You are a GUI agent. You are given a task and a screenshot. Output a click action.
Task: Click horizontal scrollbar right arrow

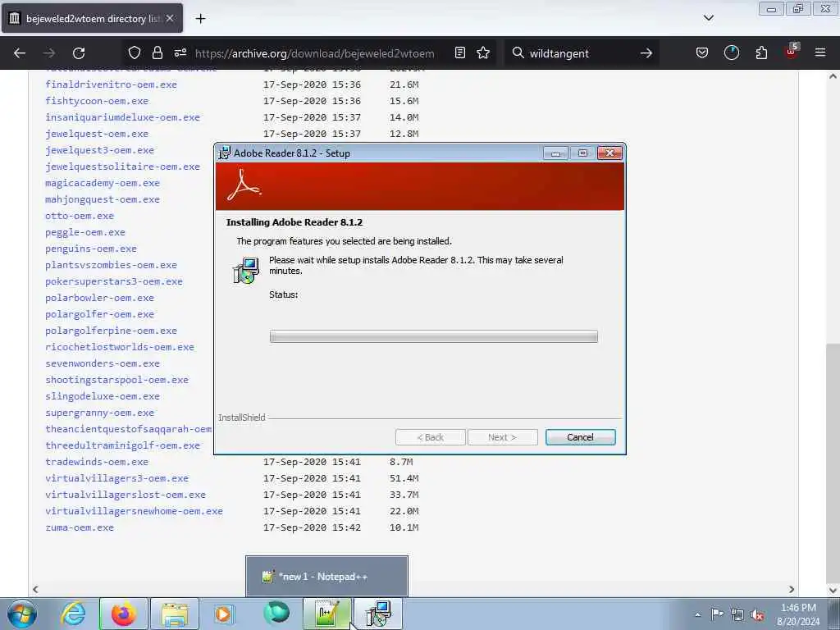[792, 589]
